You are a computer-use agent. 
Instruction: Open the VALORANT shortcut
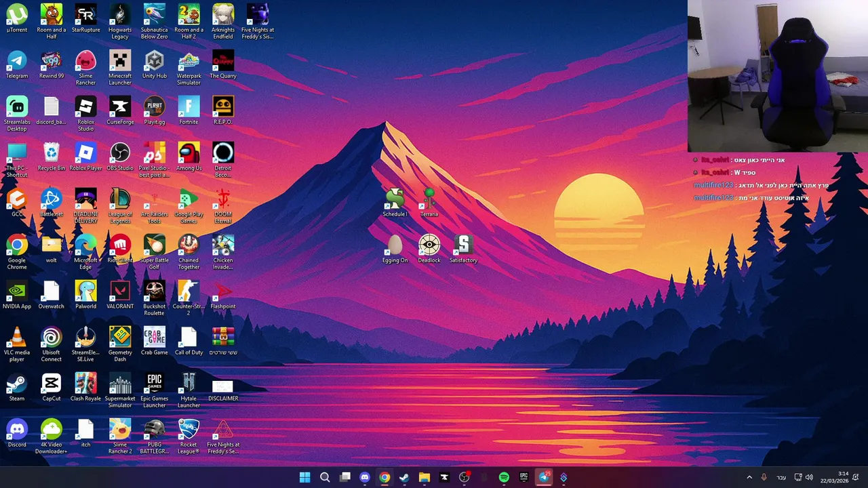pos(120,296)
